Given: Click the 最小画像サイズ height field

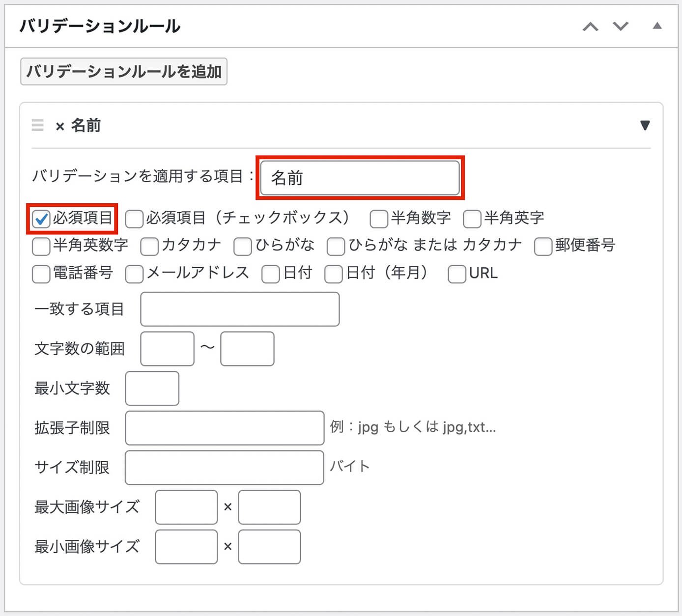Looking at the screenshot, I should click(x=269, y=547).
